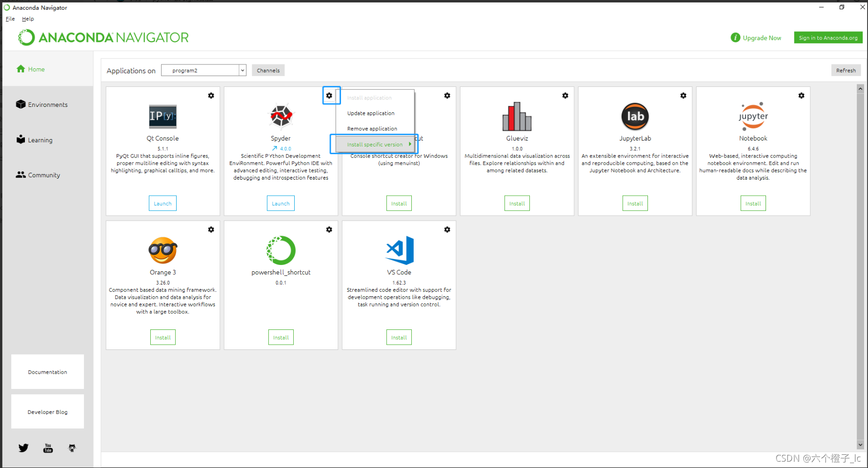The height and width of the screenshot is (468, 868).
Task: Click the Jupyter Notebook logo
Action: tap(753, 116)
